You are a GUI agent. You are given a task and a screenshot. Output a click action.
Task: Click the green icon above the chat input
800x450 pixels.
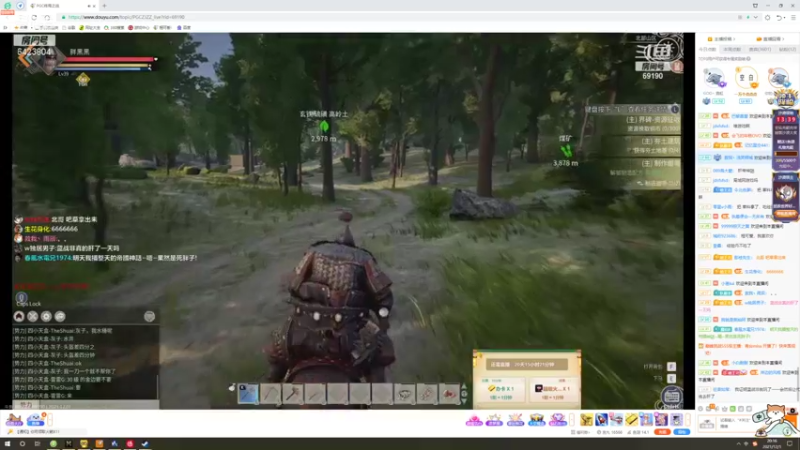(733, 409)
